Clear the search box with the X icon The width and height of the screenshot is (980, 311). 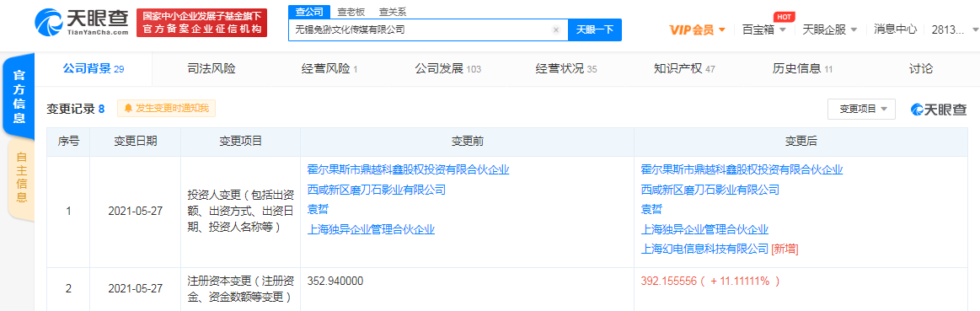click(x=555, y=29)
